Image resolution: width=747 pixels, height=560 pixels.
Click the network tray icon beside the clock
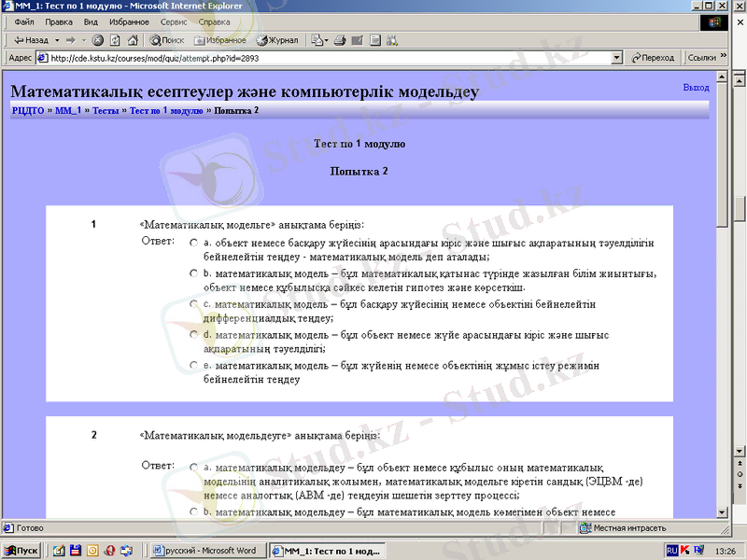tap(698, 551)
